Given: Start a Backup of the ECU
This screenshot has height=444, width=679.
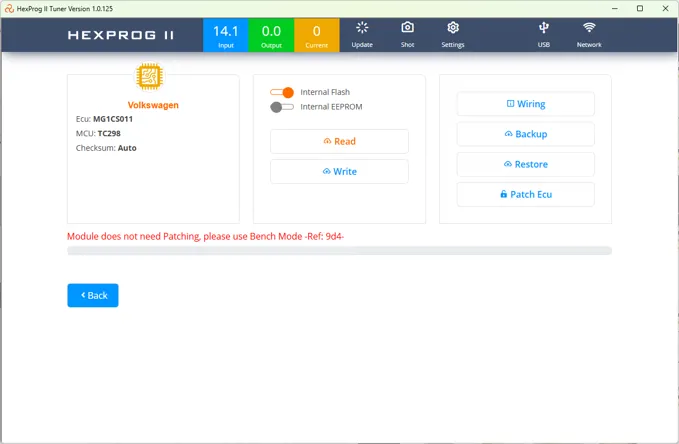Looking at the screenshot, I should (526, 134).
